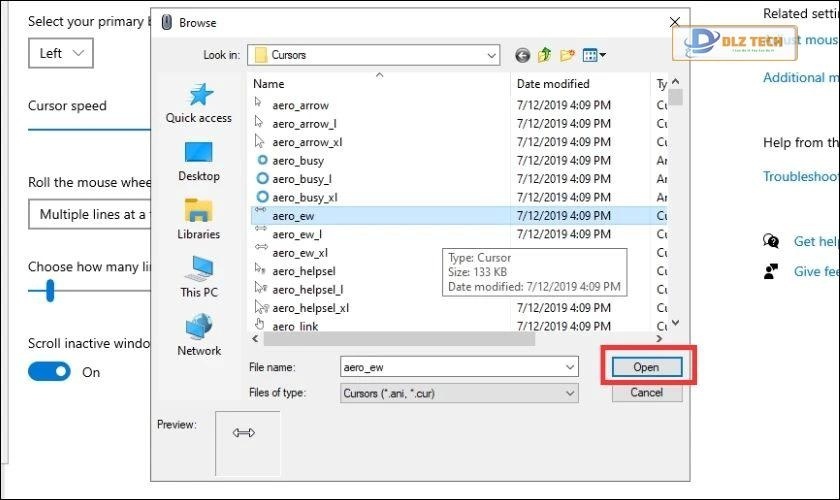The height and width of the screenshot is (500, 840).
Task: Click the Back arrow icon in Browse toolbar
Action: (x=522, y=55)
